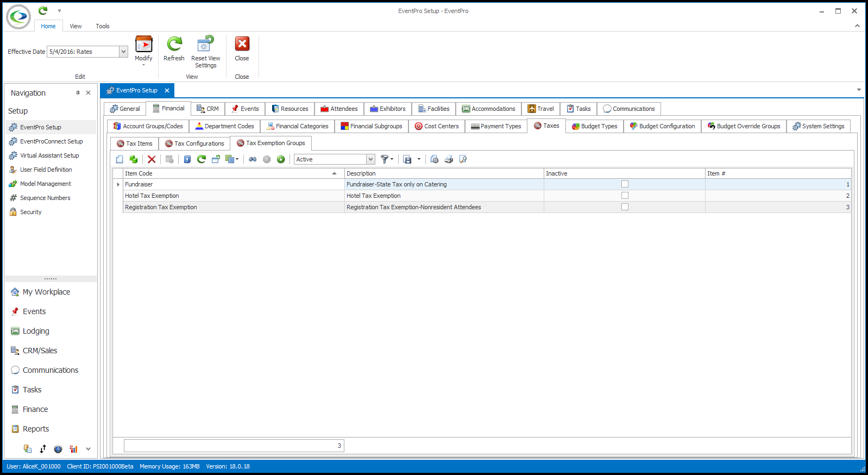This screenshot has width=868, height=475.
Task: Delete the selected record with red X
Action: pos(152,159)
